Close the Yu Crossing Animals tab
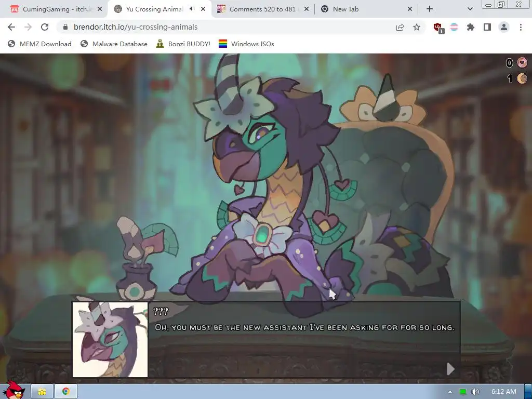Viewport: 532px width, 399px height. coord(203,9)
